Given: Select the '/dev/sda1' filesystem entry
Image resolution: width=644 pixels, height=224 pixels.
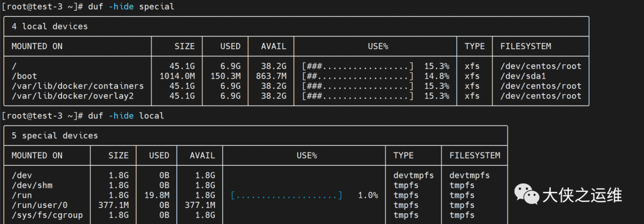Looking at the screenshot, I should (x=524, y=76).
